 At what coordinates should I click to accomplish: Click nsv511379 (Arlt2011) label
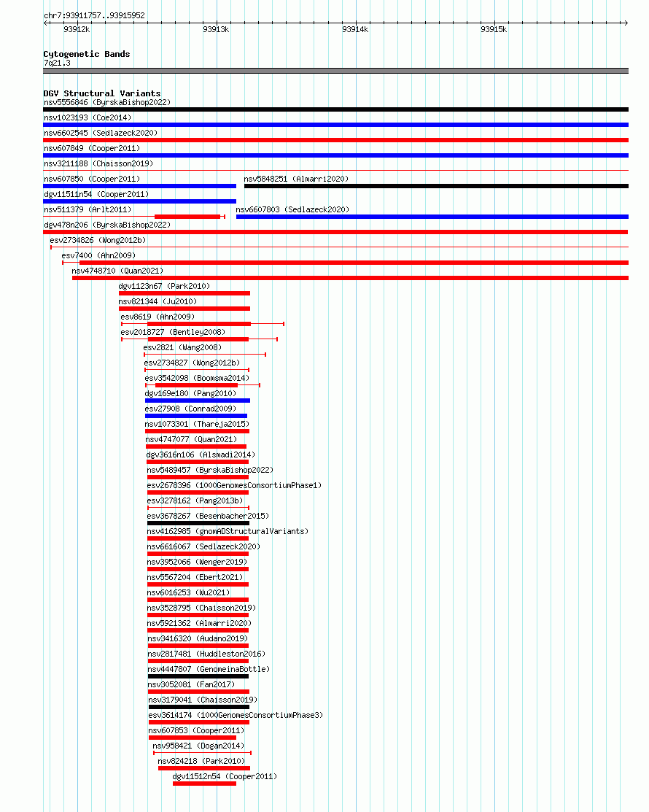(88, 209)
